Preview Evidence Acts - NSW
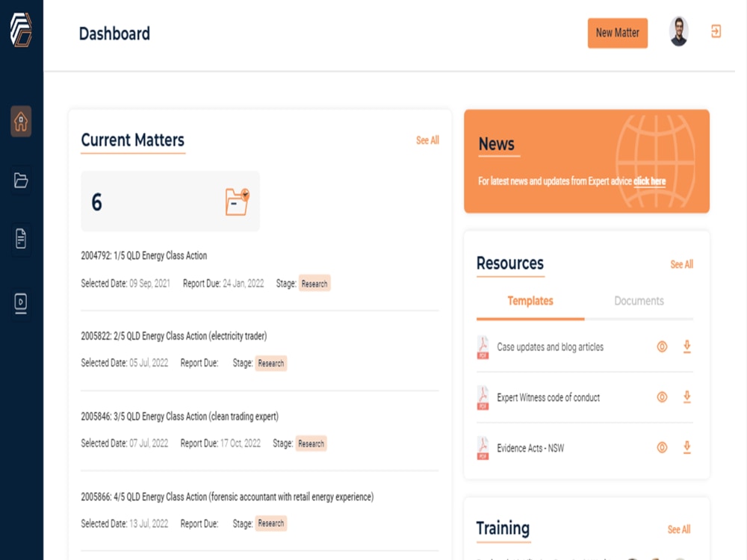The height and width of the screenshot is (560, 747). click(x=662, y=447)
